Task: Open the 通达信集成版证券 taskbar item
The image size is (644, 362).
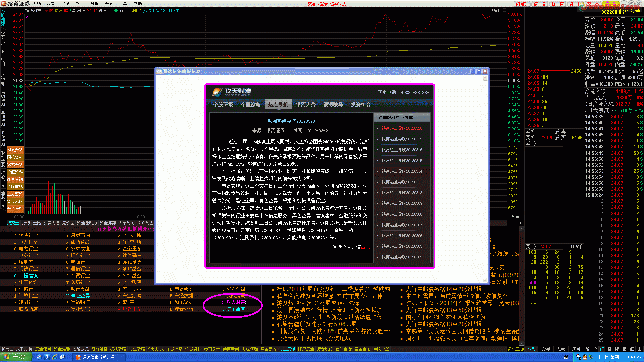Action: coord(99,357)
